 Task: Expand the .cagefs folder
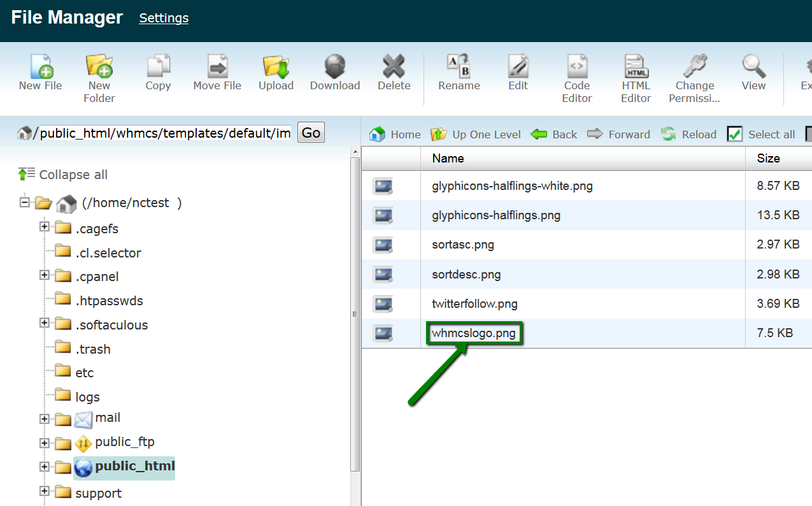click(44, 226)
